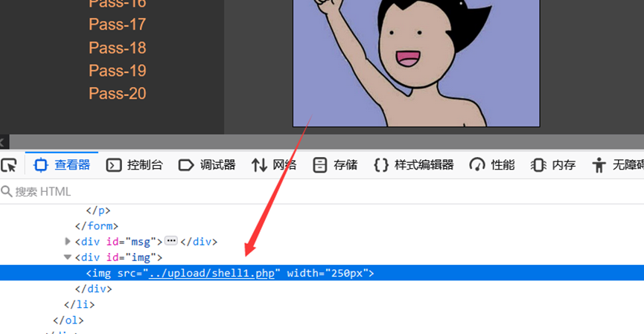The image size is (644, 334).
Task: Open the 样式编辑器 style editor tab
Action: click(414, 165)
